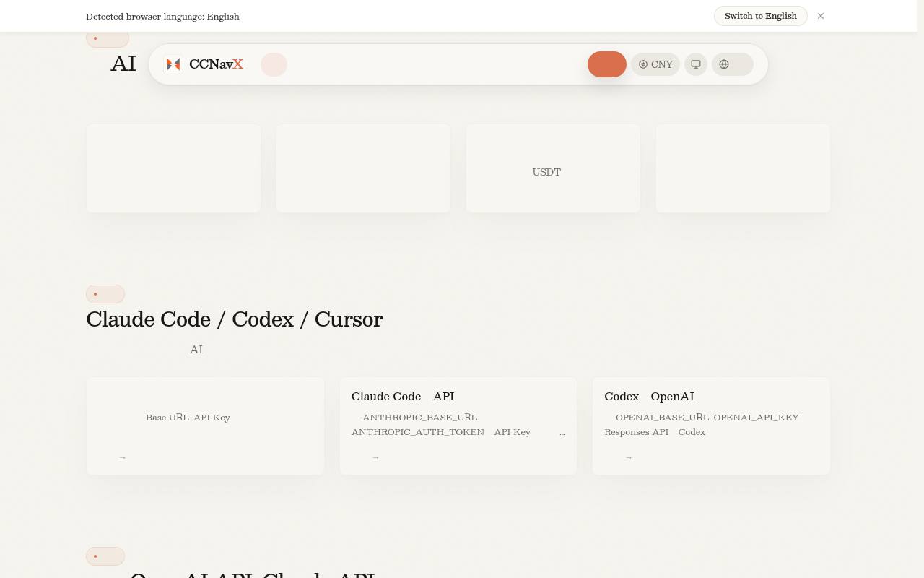Image resolution: width=924 pixels, height=578 pixels.
Task: Toggle the display theme monitor icon
Action: coord(696,64)
